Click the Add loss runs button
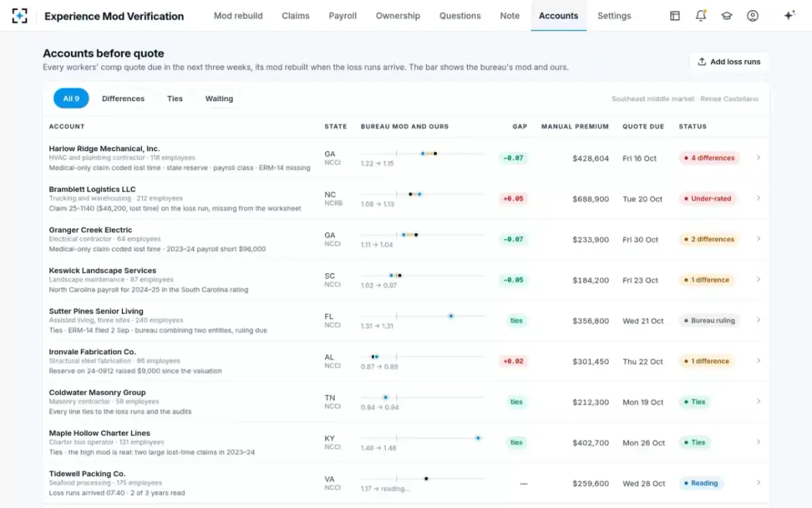 click(x=729, y=62)
